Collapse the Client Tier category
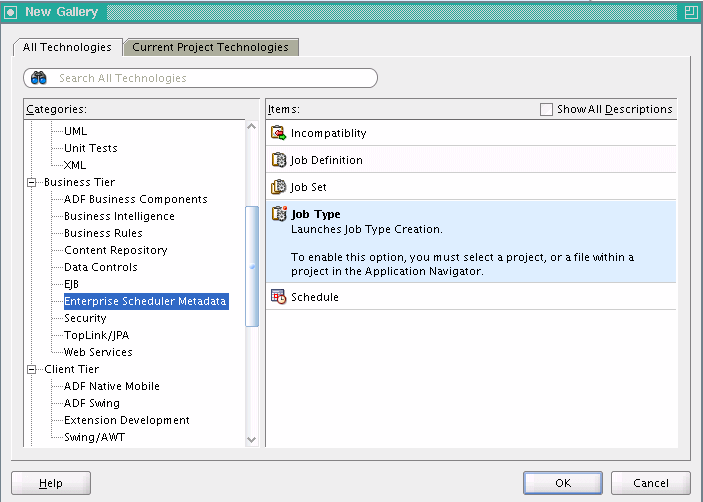The height and width of the screenshot is (502, 703). [31, 369]
